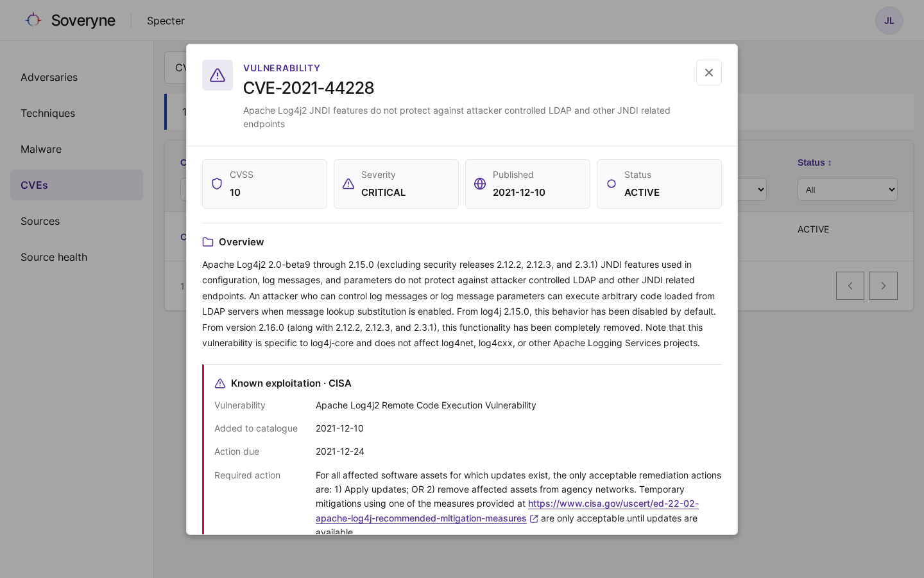Open the Techniques section

coord(76,113)
